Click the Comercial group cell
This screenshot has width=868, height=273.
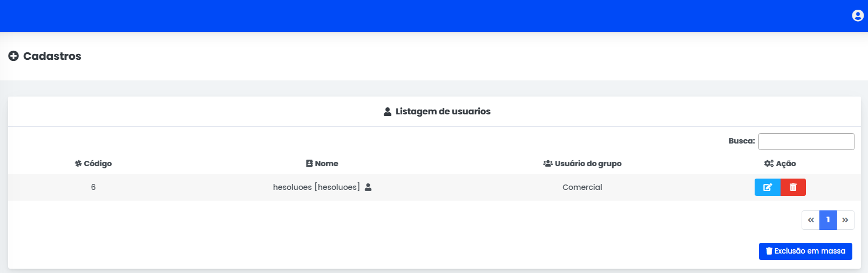tap(582, 187)
